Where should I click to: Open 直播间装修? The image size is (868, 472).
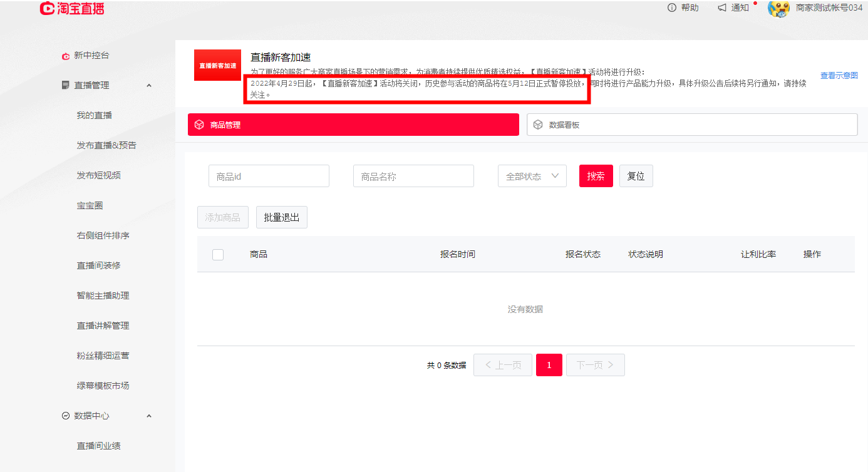[98, 265]
